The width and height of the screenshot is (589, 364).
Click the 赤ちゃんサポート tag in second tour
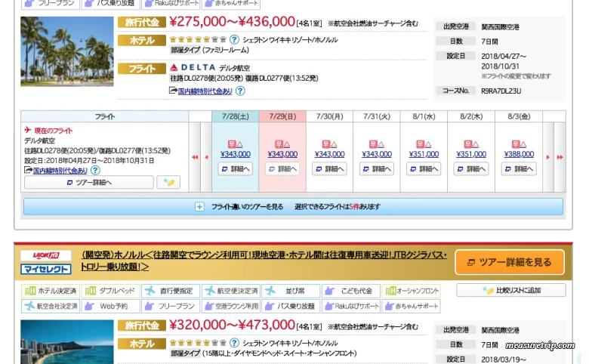[411, 306]
